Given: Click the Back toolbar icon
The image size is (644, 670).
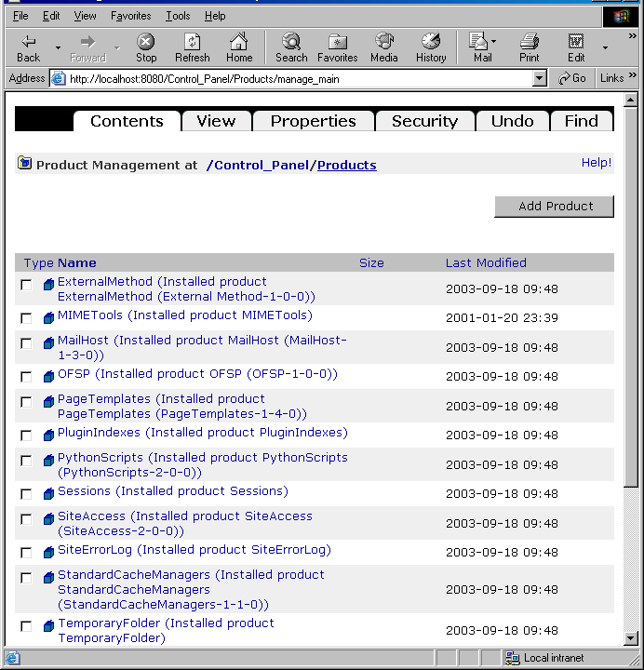Looking at the screenshot, I should click(x=28, y=42).
